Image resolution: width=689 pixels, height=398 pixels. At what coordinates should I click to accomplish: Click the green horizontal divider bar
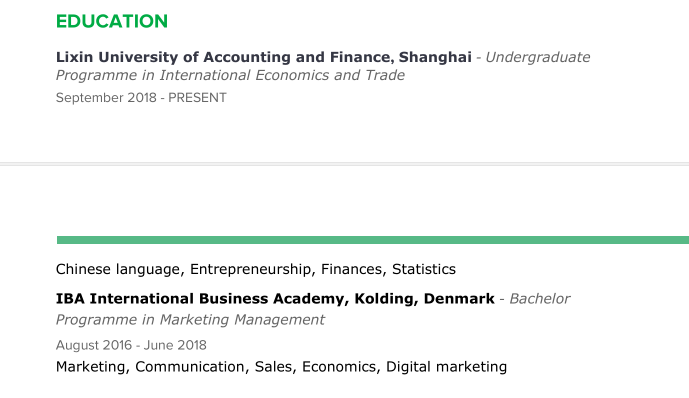click(373, 240)
